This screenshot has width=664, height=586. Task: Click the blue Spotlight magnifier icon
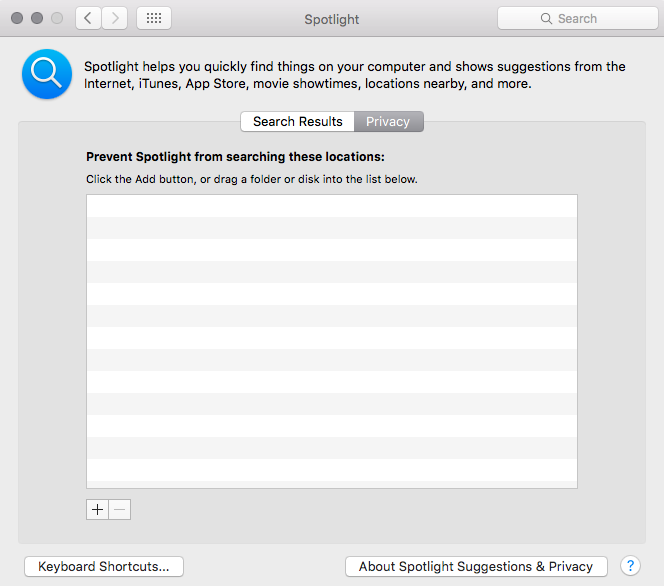[47, 74]
